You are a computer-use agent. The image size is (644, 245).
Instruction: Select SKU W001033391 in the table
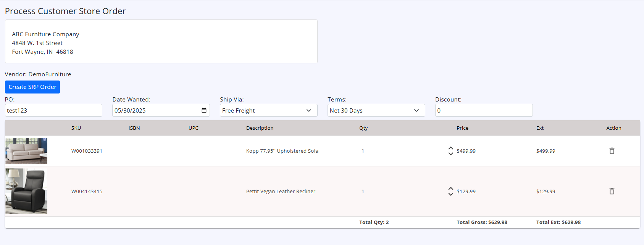pos(87,151)
